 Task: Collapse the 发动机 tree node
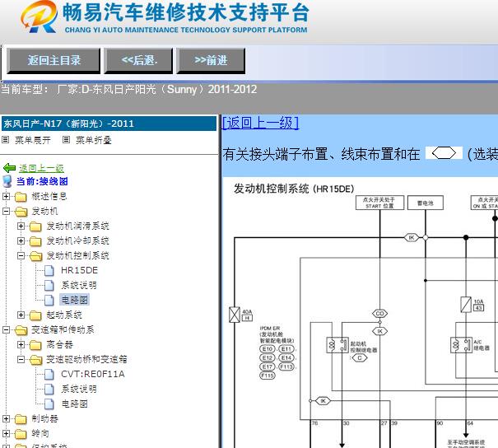[x=6, y=211]
